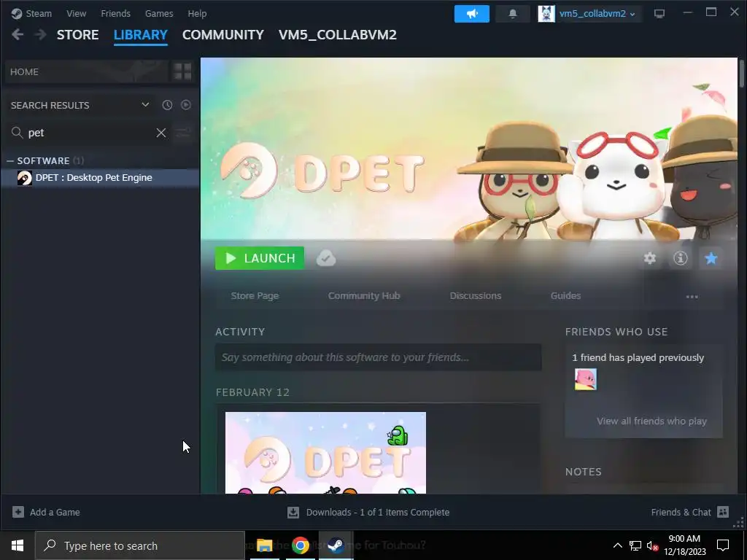Open the VM5_COLLABVM2 profile tab
747x560 pixels.
(x=337, y=35)
